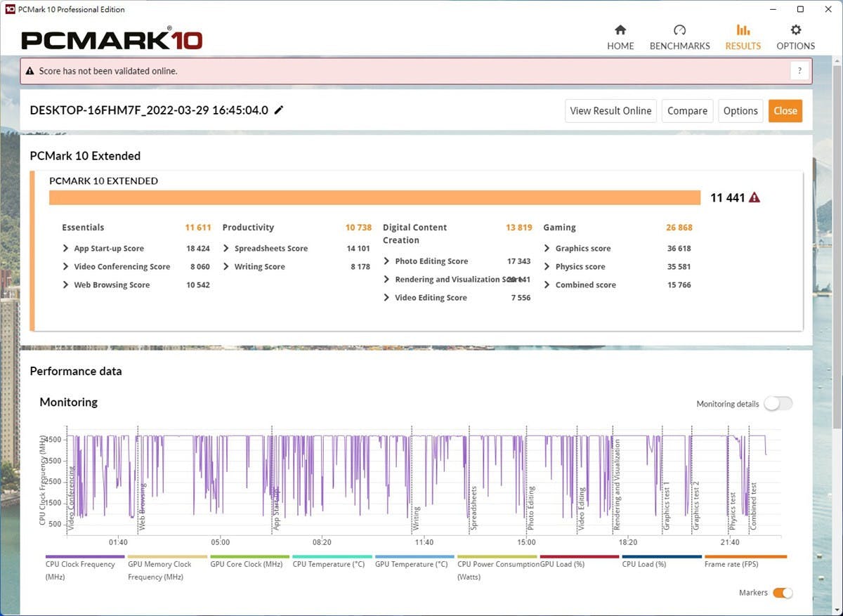Open result Options button
This screenshot has width=843, height=616.
click(740, 111)
